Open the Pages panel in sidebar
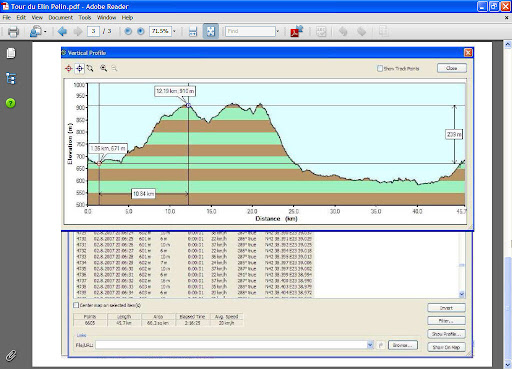The height and width of the screenshot is (369, 512). pos(11,53)
